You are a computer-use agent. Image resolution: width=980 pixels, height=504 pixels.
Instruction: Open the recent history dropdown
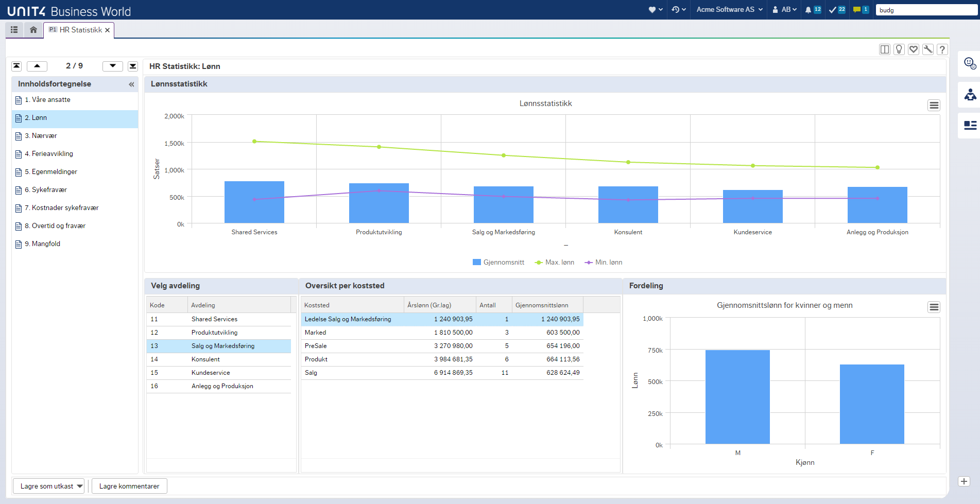(x=679, y=10)
